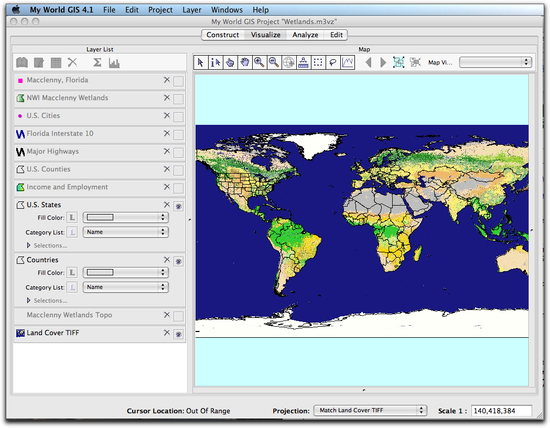Viewport: 550px width, 428px height.
Task: Show the U.S. Counties layer
Action: tap(178, 170)
